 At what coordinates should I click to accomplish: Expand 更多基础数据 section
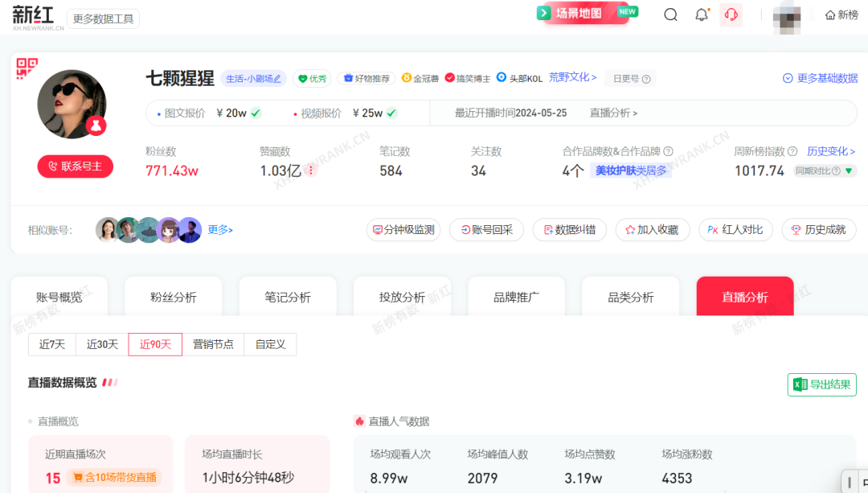coord(820,78)
